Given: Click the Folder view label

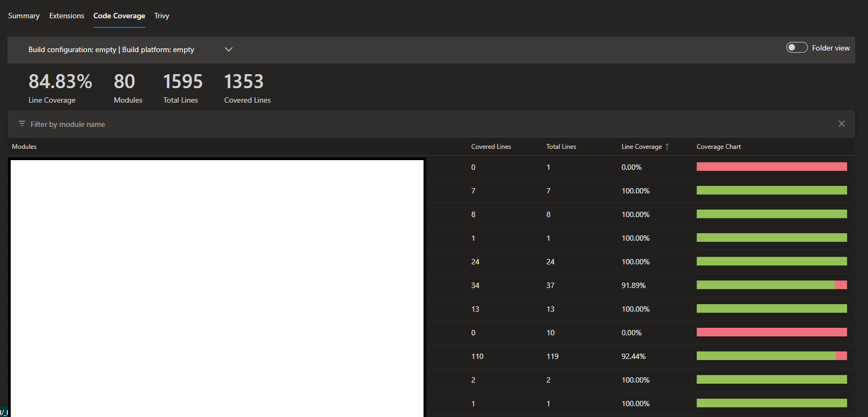Looking at the screenshot, I should coord(831,48).
